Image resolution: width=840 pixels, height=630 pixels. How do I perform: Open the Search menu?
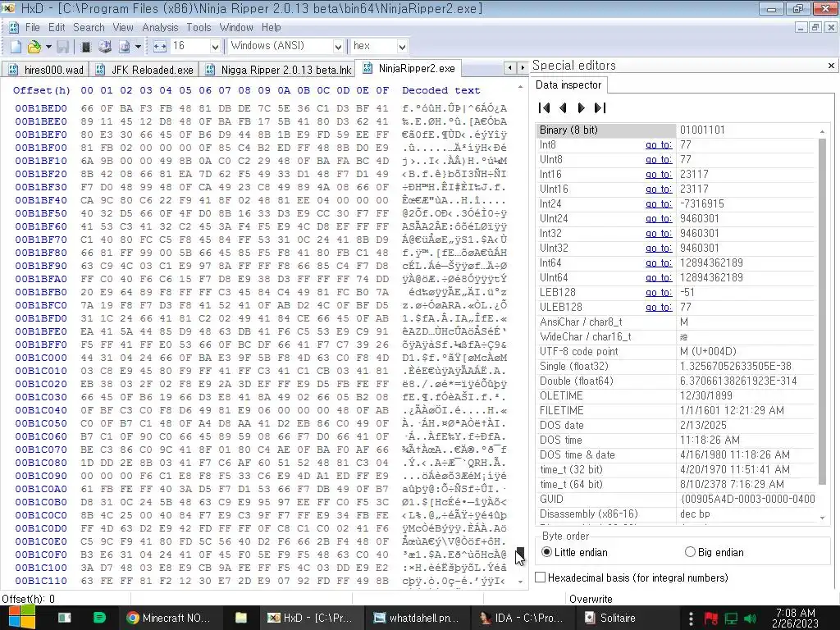(x=89, y=27)
